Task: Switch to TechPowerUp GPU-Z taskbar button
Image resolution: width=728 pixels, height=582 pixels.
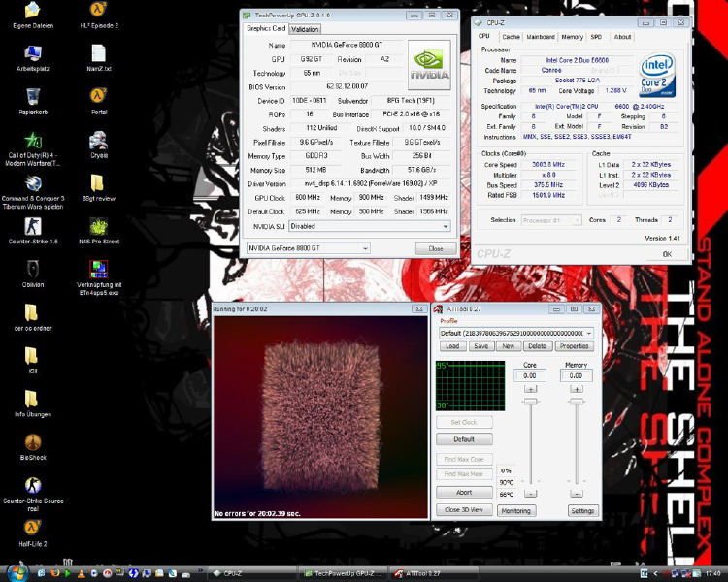Action: tap(344, 574)
